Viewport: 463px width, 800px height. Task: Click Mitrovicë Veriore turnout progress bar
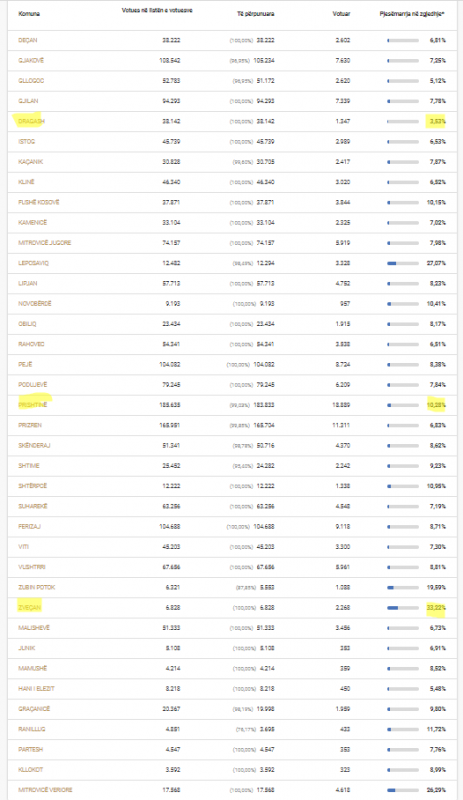pos(403,790)
